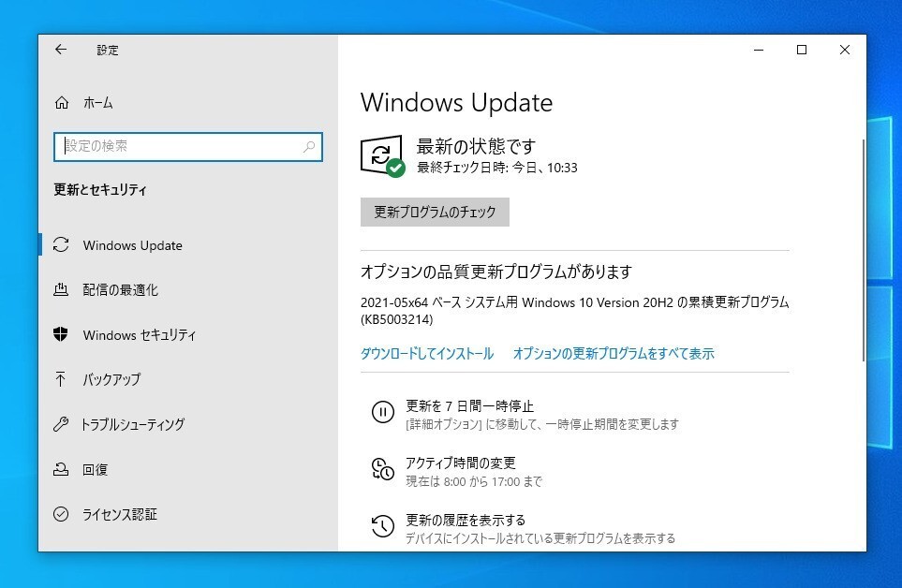Click the 回復 recovery icon
The image size is (902, 588).
tap(61, 470)
